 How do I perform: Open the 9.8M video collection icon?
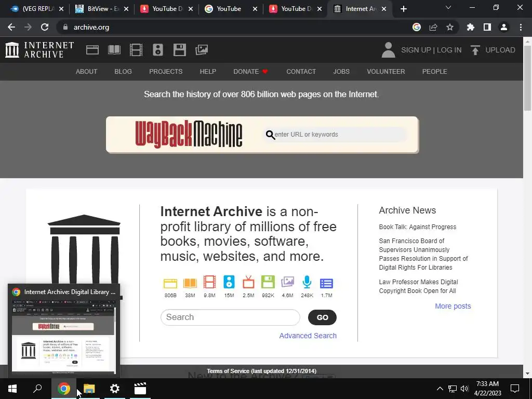click(x=209, y=282)
